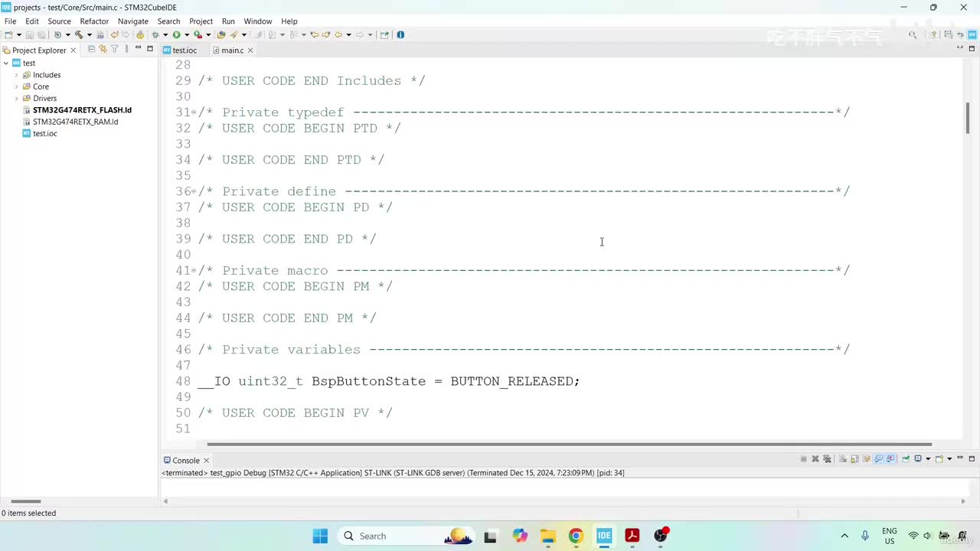Click the Build (hammer) toolbar icon

coord(78,34)
